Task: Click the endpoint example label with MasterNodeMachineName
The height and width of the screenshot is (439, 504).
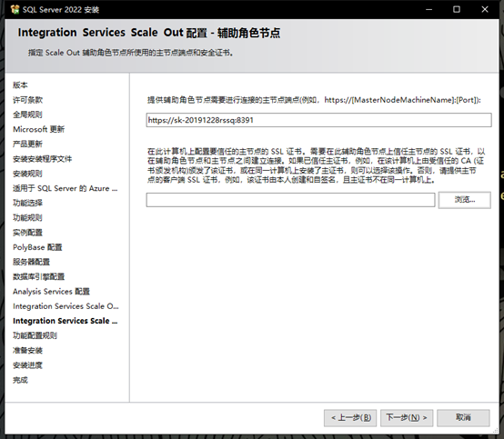Action: 314,100
